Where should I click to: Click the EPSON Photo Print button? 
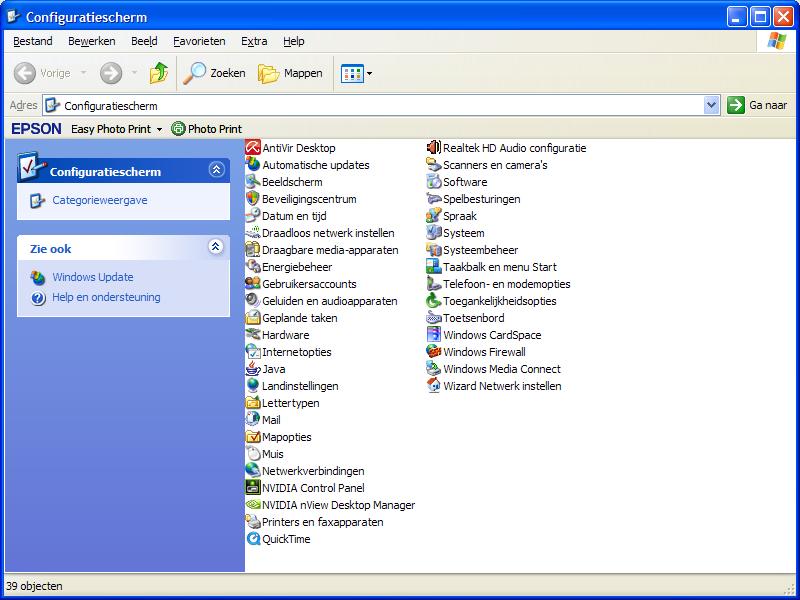(x=207, y=129)
